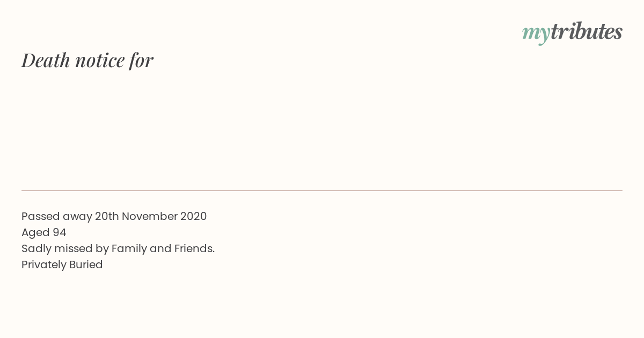Viewport: 644px width, 338px height.
Task: Click the word "notice" in heading
Action: [x=100, y=61]
